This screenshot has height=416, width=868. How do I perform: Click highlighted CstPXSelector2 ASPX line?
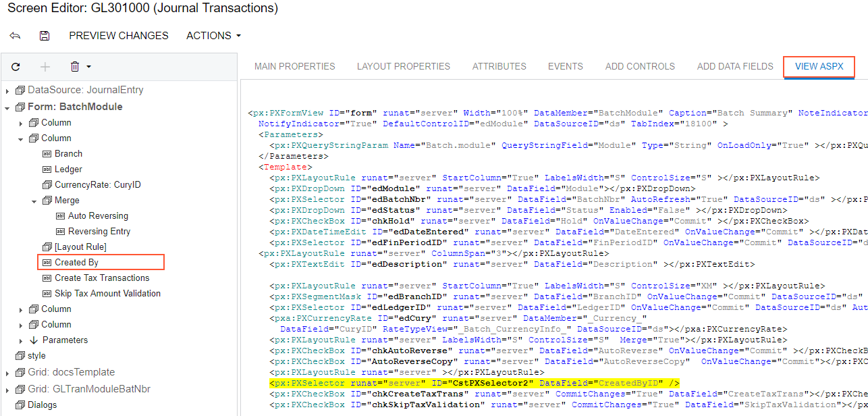(474, 383)
